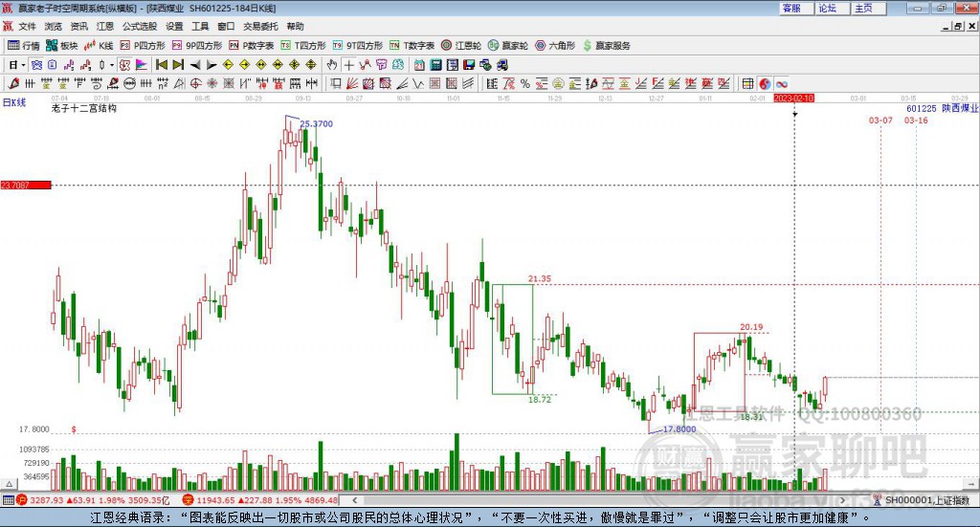Click the triangle button at volume pane's left
Viewport: 980px width, 527px height.
(9, 484)
